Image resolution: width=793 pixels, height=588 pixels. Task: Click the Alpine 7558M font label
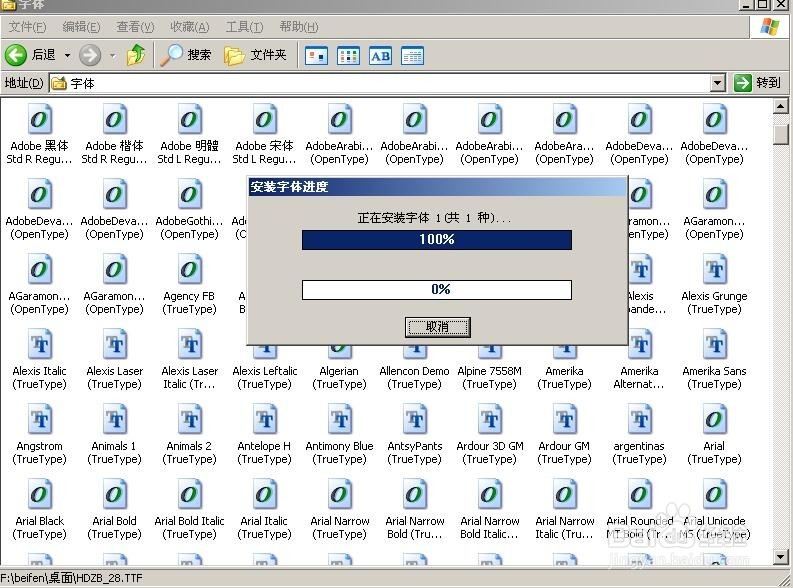(x=490, y=378)
